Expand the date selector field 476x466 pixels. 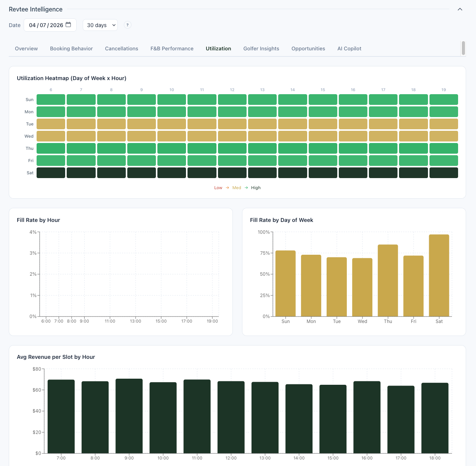point(46,25)
